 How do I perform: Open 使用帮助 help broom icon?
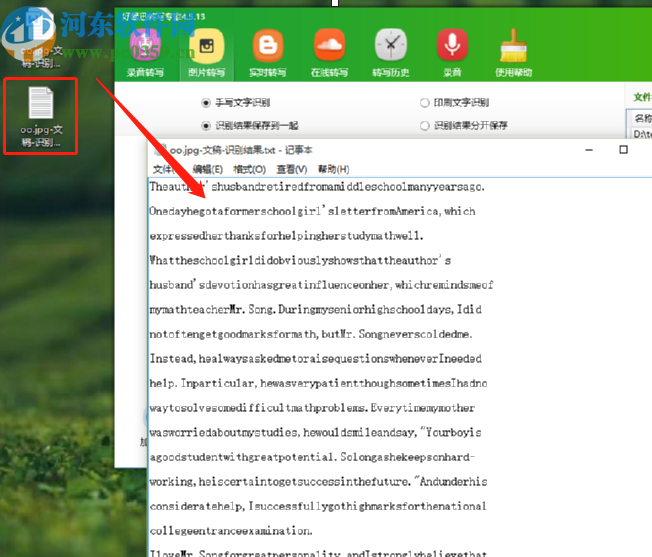(x=514, y=54)
